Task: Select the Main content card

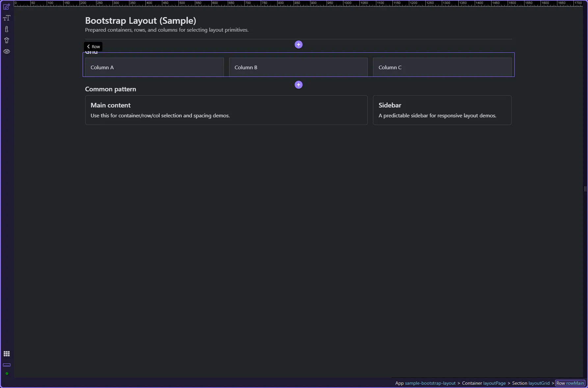Action: pos(226,110)
